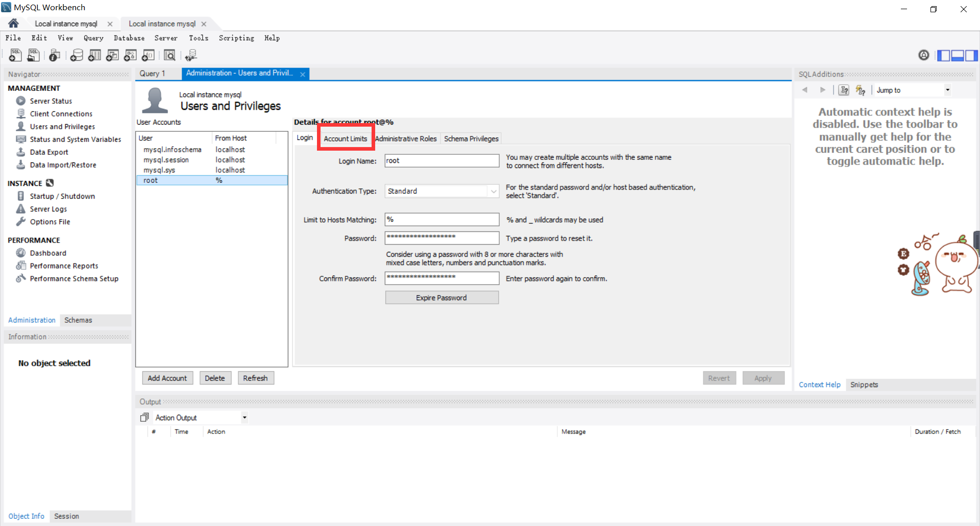
Task: Click the Confirm Password field
Action: coord(442,278)
